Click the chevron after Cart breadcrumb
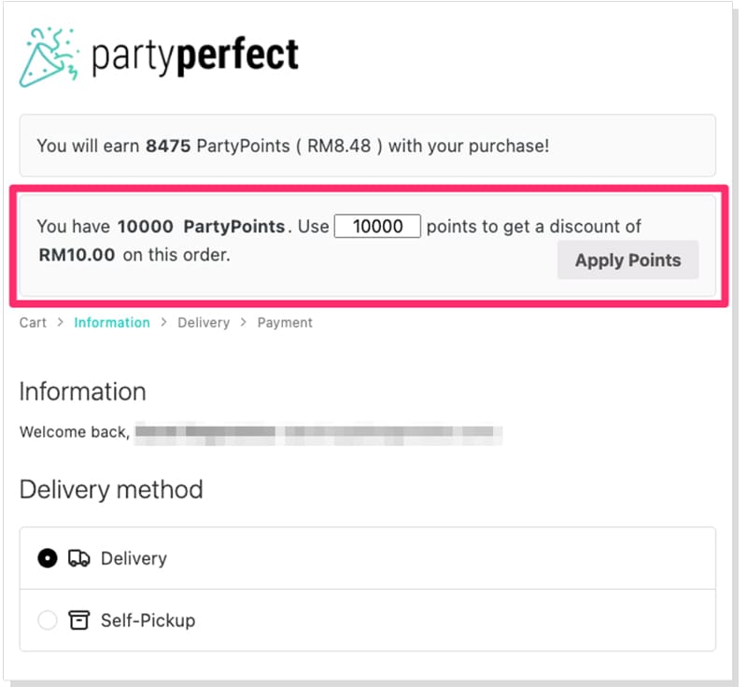Image resolution: width=747 pixels, height=700 pixels. coord(60,323)
